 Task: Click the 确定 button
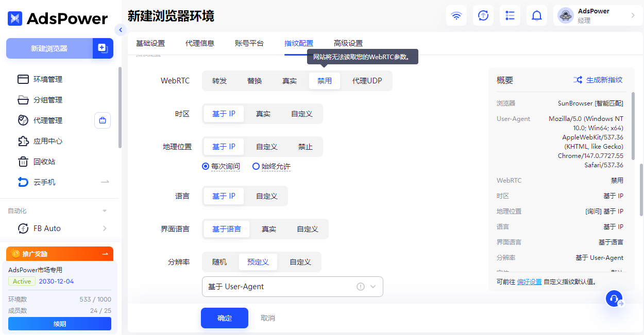(225, 318)
